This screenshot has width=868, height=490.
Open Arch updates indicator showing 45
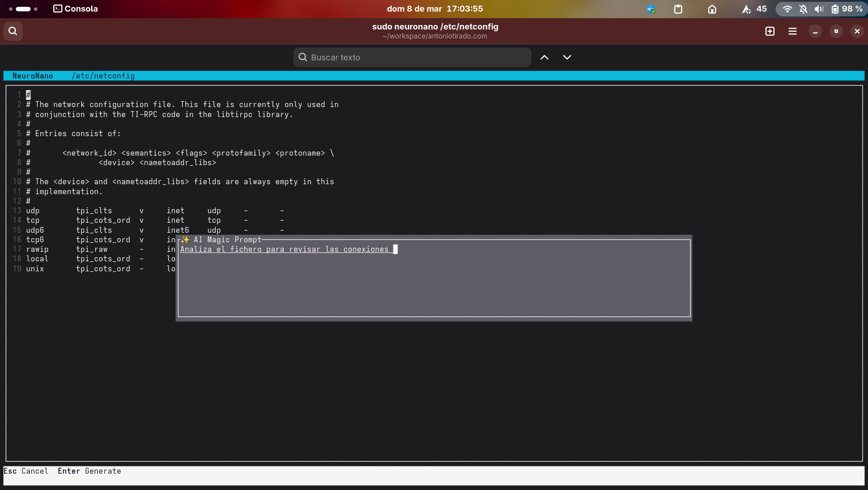754,9
